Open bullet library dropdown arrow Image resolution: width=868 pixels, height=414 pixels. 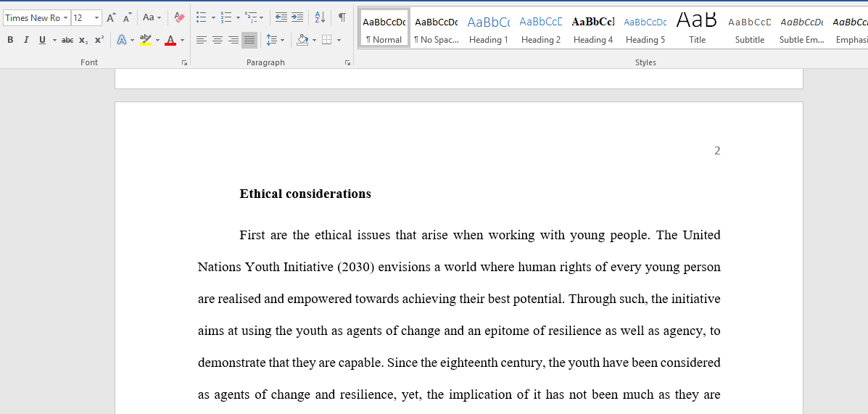(x=213, y=17)
